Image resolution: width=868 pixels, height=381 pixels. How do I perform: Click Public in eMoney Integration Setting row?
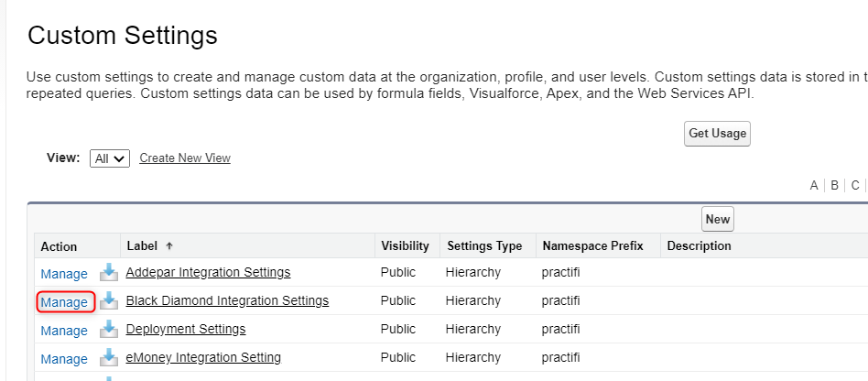(398, 357)
